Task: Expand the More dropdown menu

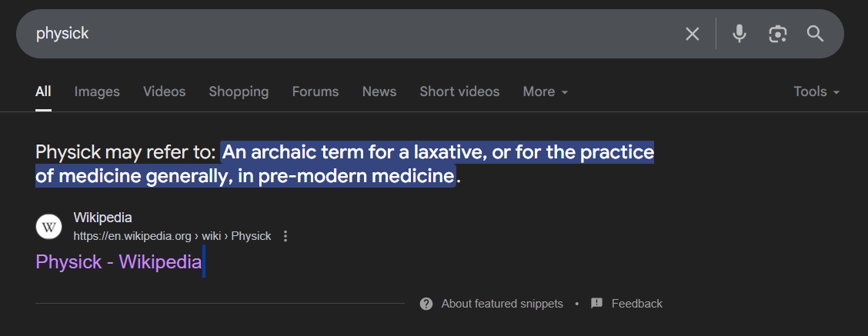Action: (546, 92)
